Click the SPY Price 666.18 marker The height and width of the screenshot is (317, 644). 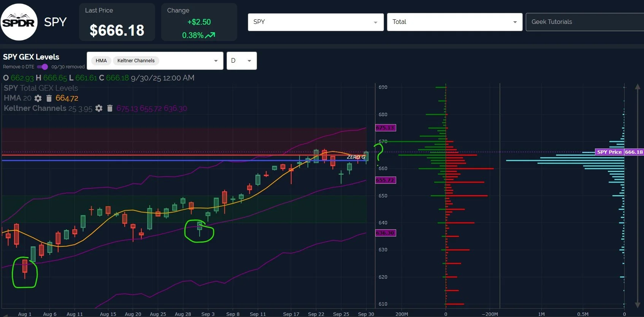pyautogui.click(x=619, y=152)
